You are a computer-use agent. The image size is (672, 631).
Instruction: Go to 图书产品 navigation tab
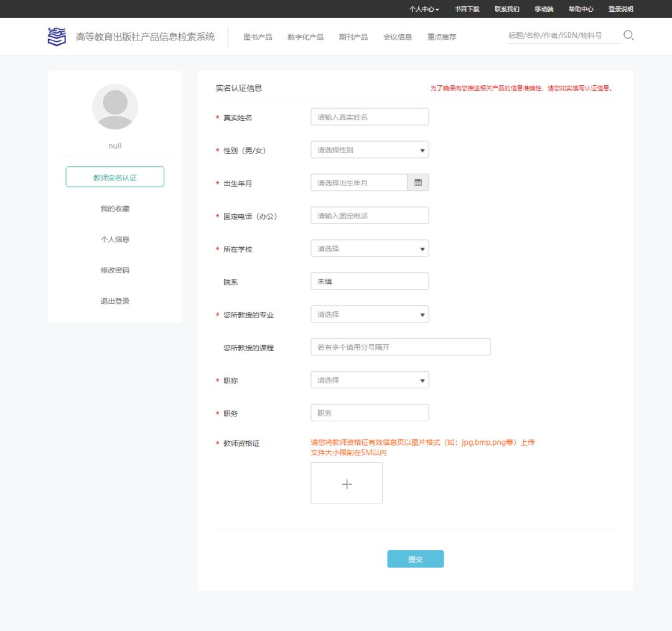[258, 37]
